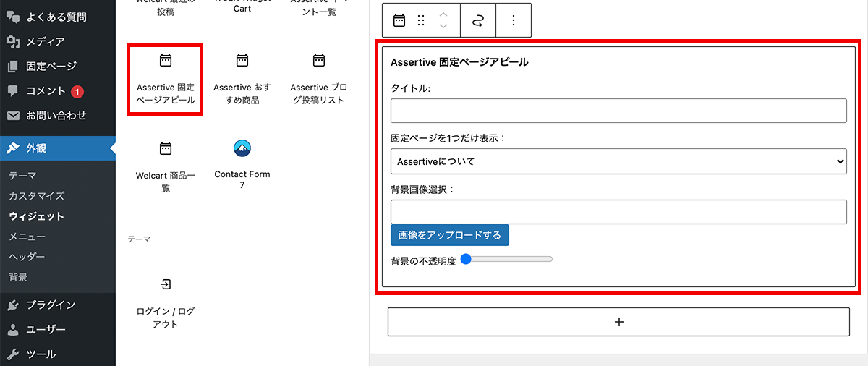Click the Assertive 固定ページアピール widget heading
Viewport: 868px width, 366px height.
point(459,62)
